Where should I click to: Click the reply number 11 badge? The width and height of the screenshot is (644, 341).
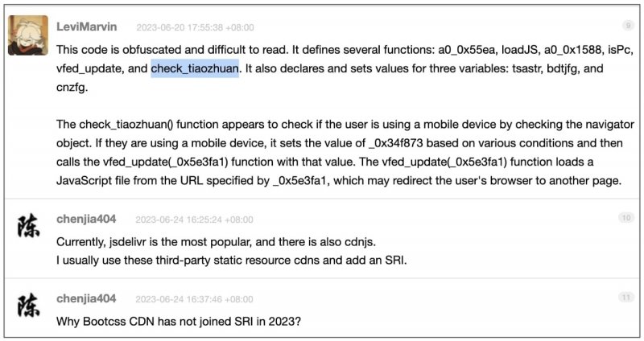click(627, 298)
